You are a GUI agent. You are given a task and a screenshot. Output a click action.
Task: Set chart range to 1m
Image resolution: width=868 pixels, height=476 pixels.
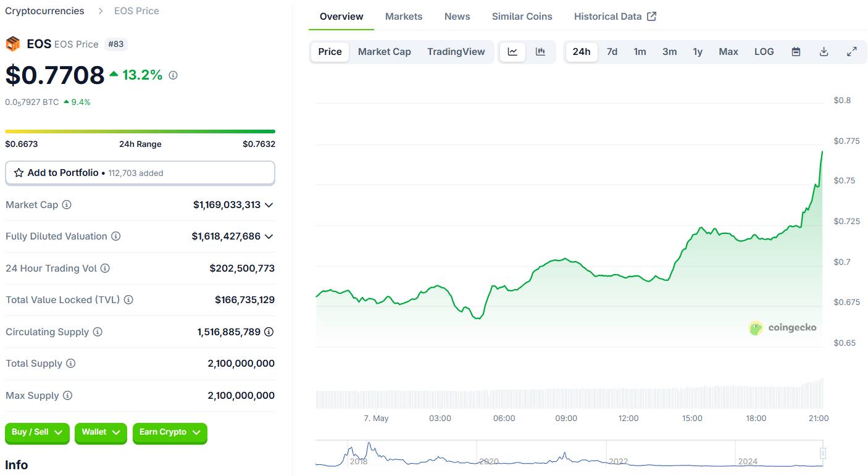point(640,52)
